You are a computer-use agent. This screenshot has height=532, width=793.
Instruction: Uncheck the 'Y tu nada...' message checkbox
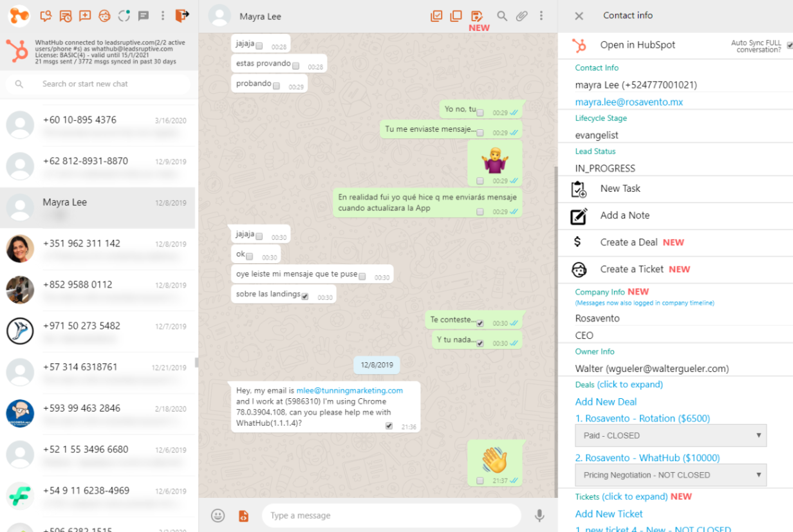click(x=480, y=343)
